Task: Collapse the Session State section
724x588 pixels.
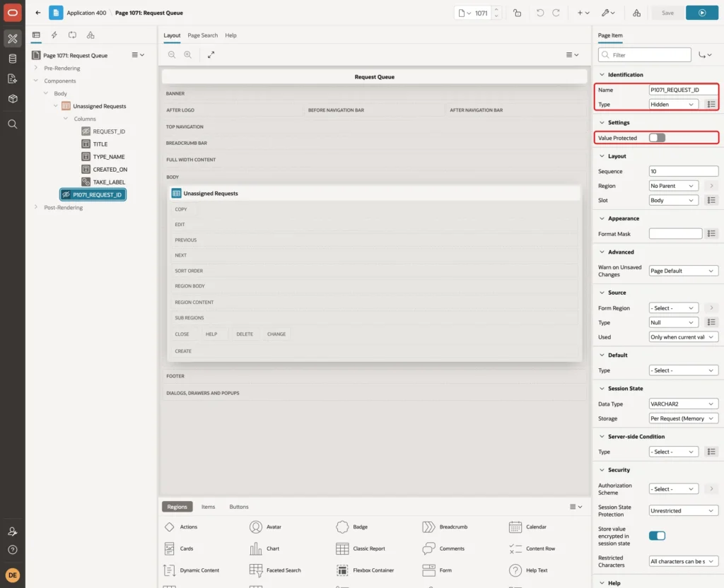Action: click(602, 389)
